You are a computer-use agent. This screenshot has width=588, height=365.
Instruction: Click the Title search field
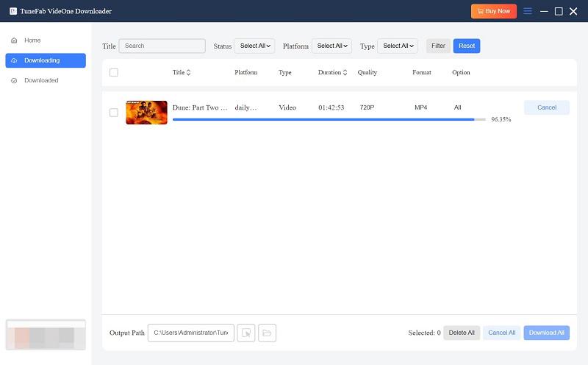(162, 46)
